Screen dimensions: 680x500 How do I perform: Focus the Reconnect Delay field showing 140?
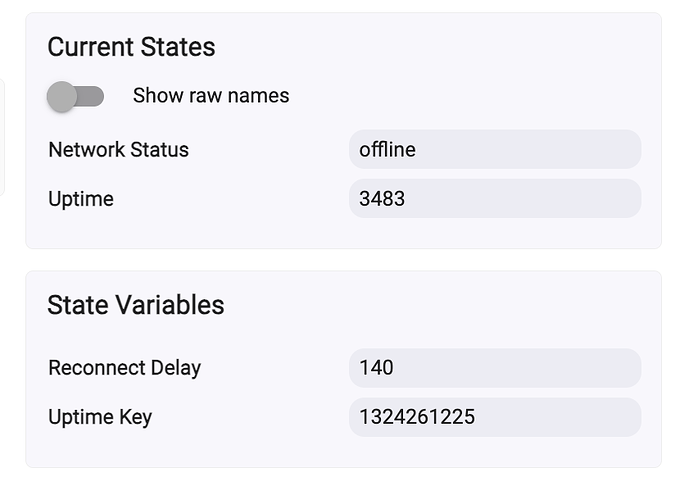[495, 368]
